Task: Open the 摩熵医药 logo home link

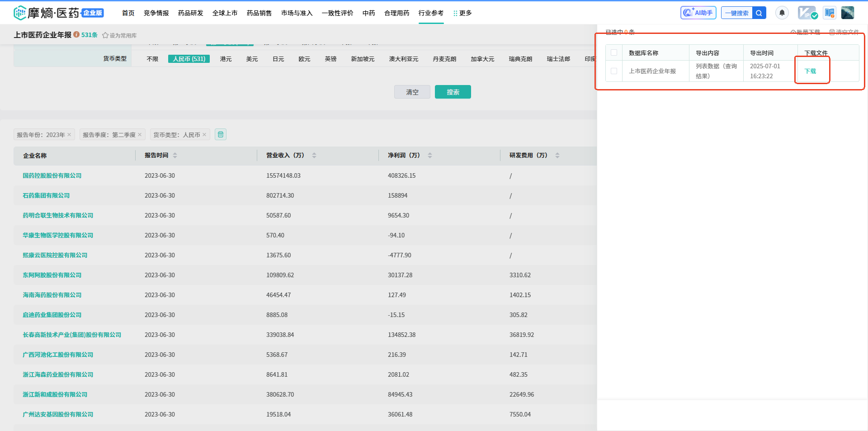Action: pyautogui.click(x=59, y=13)
